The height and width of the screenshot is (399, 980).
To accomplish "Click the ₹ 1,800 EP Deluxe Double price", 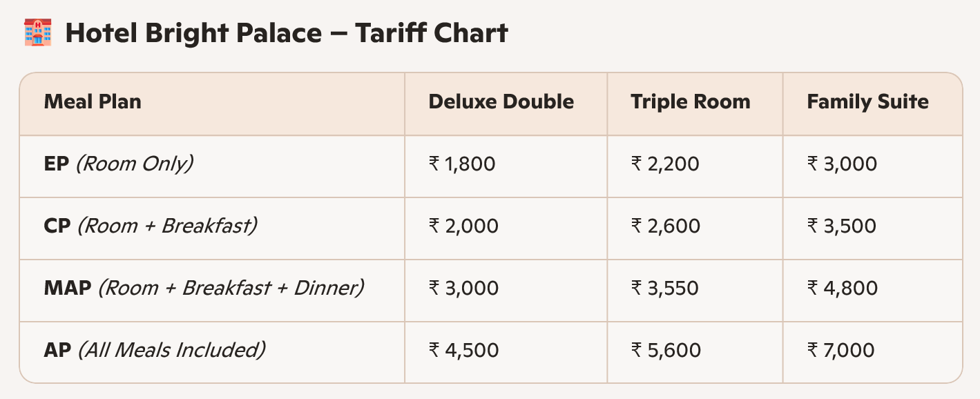I will pos(462,164).
